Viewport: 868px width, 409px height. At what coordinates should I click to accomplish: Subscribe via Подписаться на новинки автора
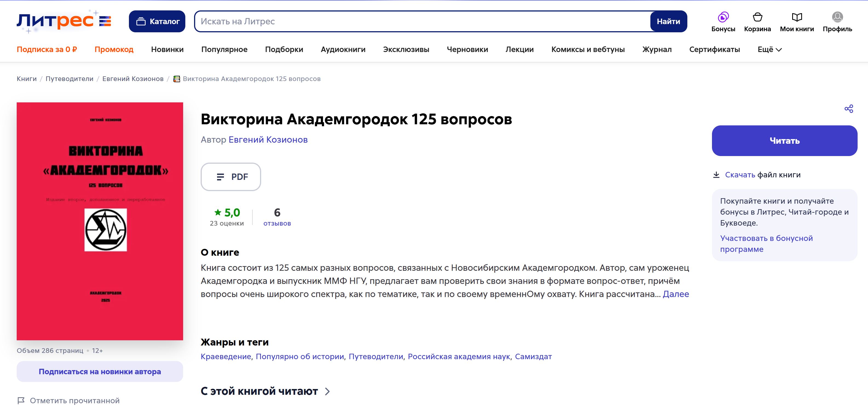[100, 371]
